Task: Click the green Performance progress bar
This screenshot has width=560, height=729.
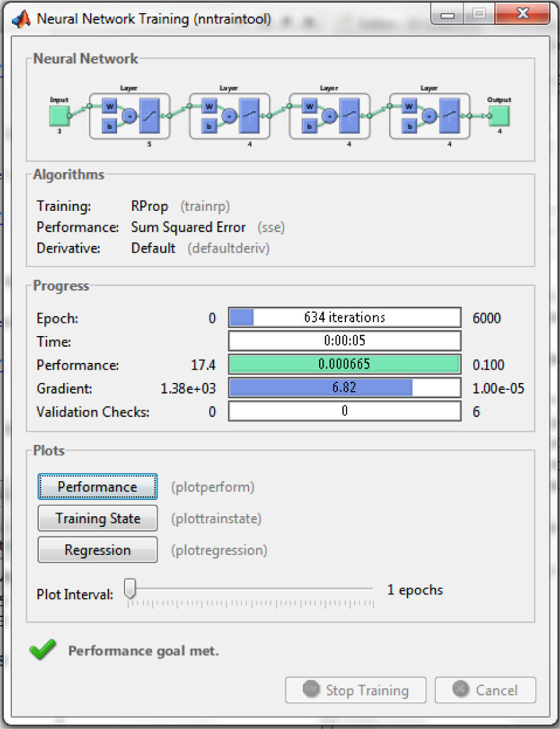Action: [344, 365]
